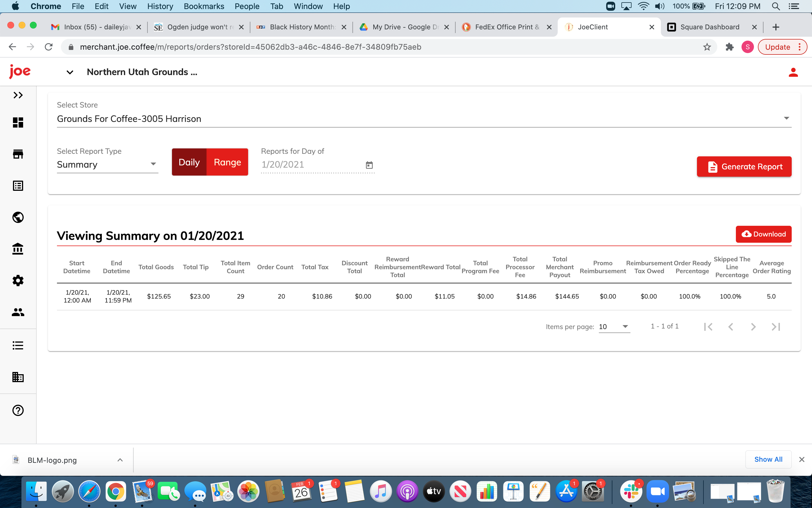Reload the current page
The image size is (812, 508).
pyautogui.click(x=49, y=47)
